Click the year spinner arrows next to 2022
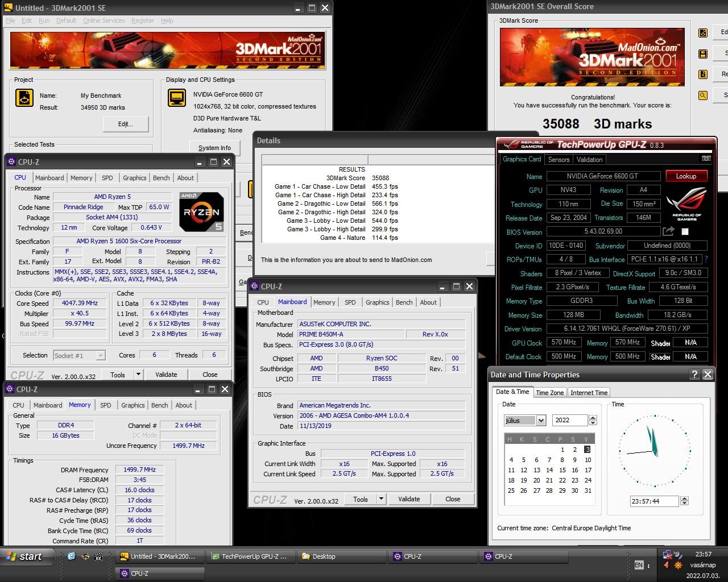The image size is (728, 582). (593, 420)
